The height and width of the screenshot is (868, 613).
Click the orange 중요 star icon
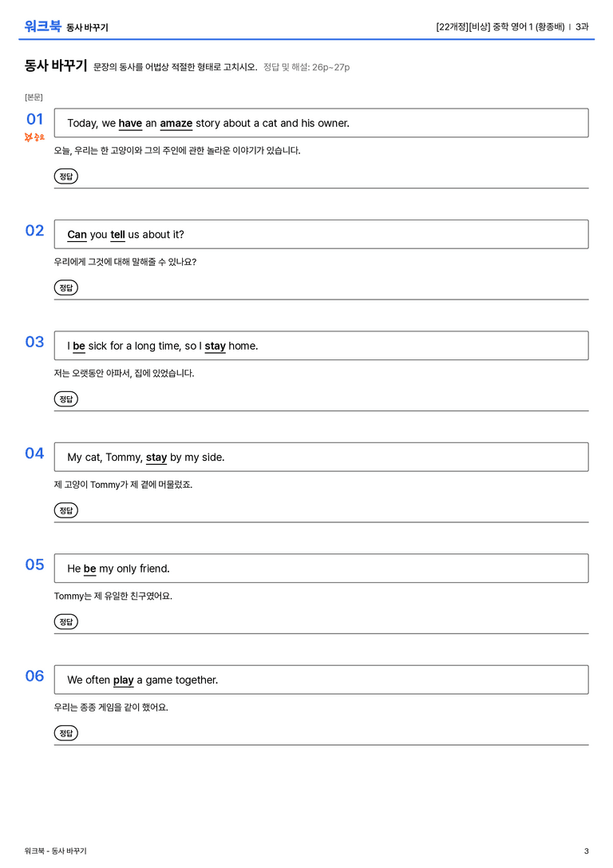coord(34,137)
